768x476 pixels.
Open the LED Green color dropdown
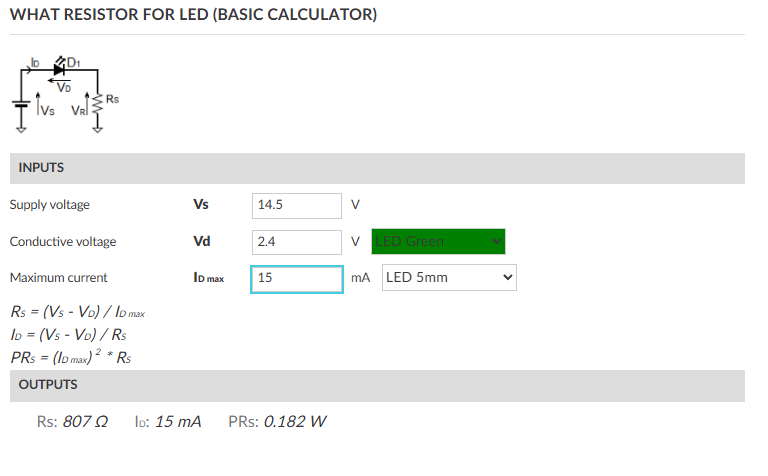coord(438,241)
